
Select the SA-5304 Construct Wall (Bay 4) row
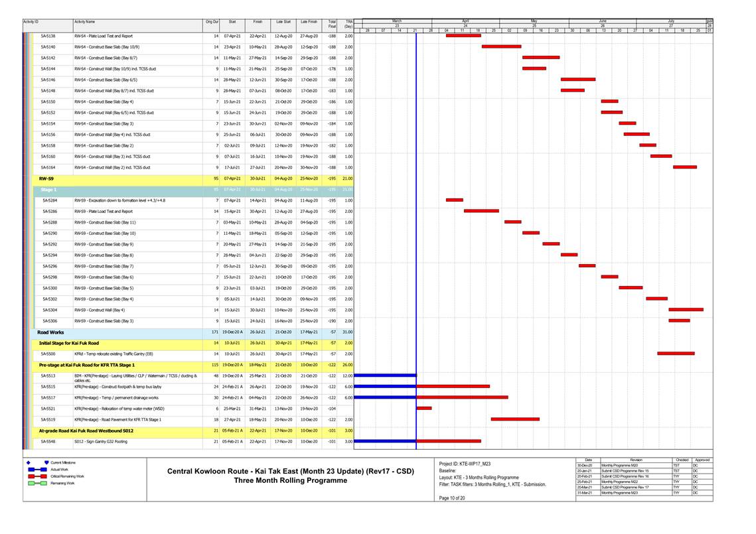113,310
